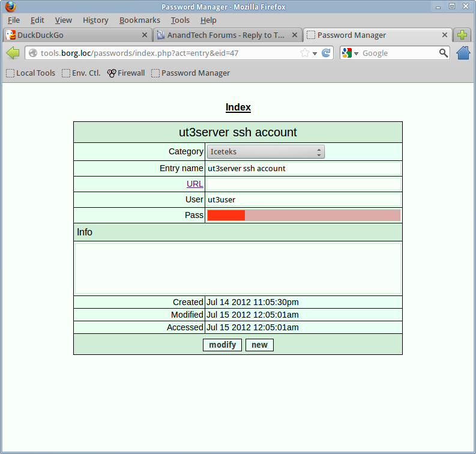Open the URL bar history dropdown arrow
The height and width of the screenshot is (454, 476).
(x=315, y=53)
